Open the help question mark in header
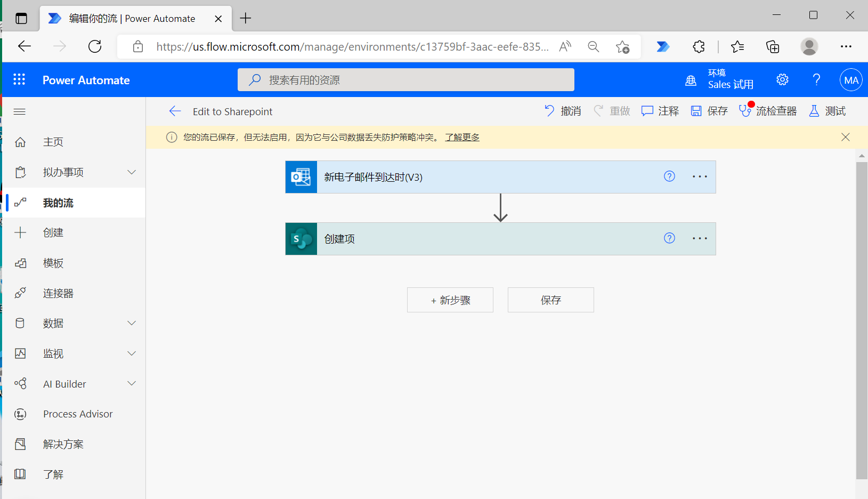 pos(816,79)
